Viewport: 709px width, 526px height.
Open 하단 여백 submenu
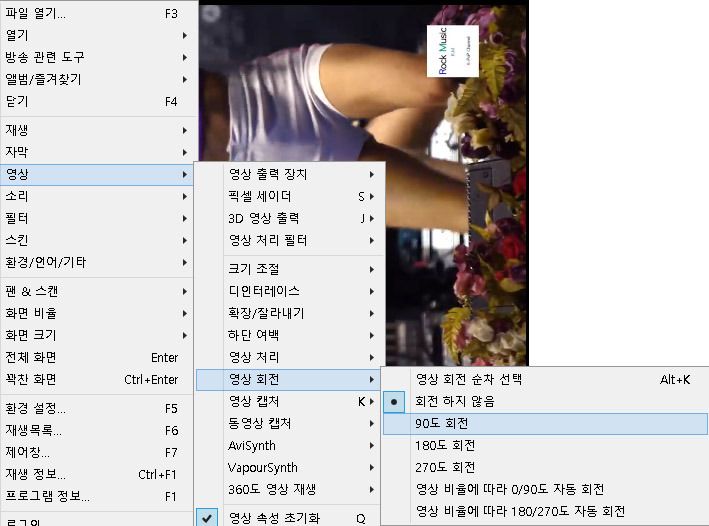click(290, 336)
